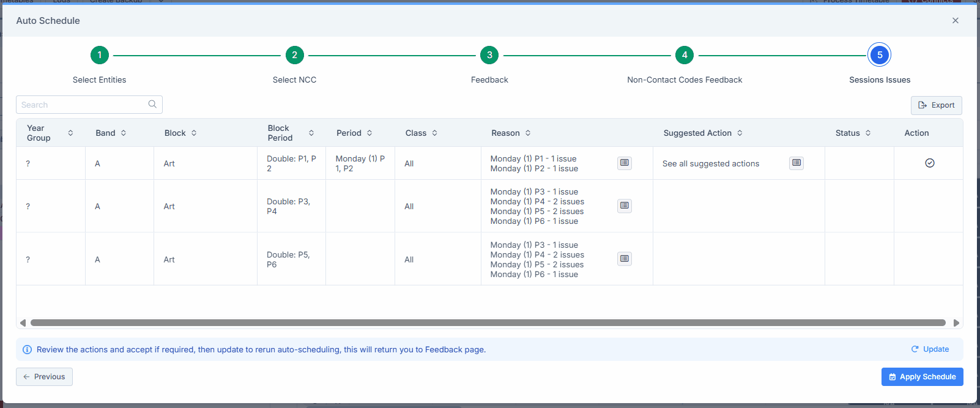Click Update to rerun auto-scheduling
980x408 pixels.
930,349
